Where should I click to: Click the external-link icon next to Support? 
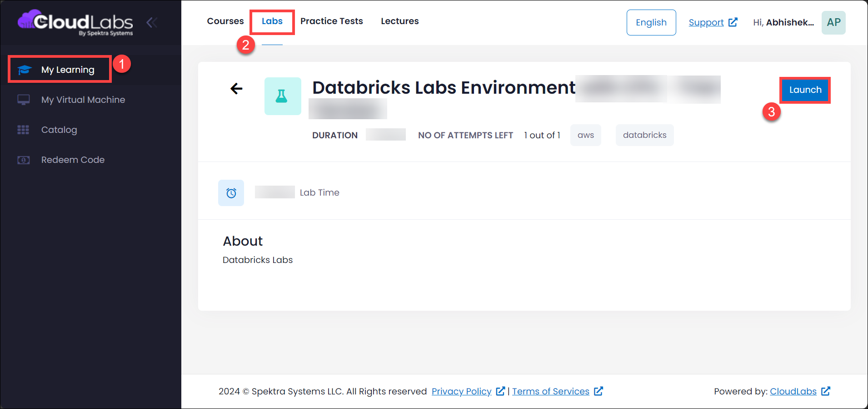(x=733, y=22)
